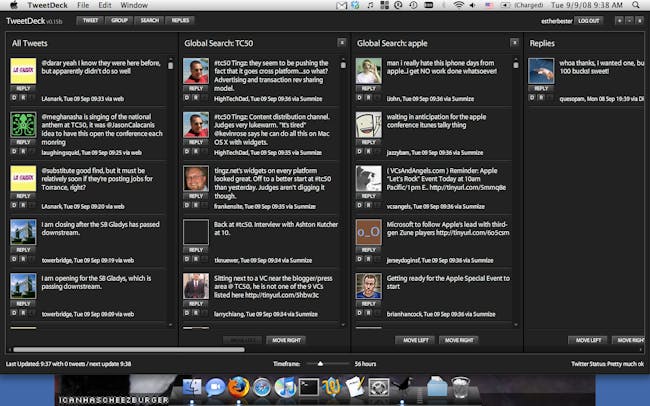This screenshot has width=650, height=406.
Task: Log out with the LOG OUT button
Action: pyautogui.click(x=589, y=20)
